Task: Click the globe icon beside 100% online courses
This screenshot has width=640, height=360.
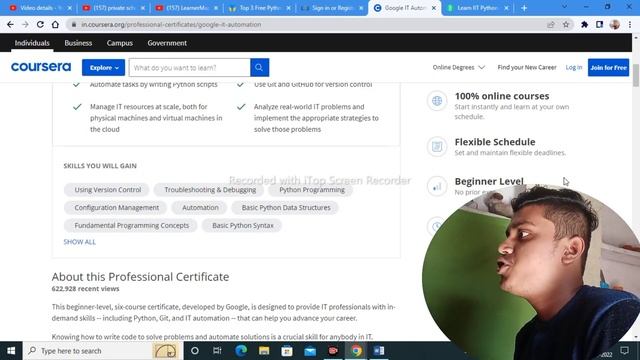Action: 437,100
